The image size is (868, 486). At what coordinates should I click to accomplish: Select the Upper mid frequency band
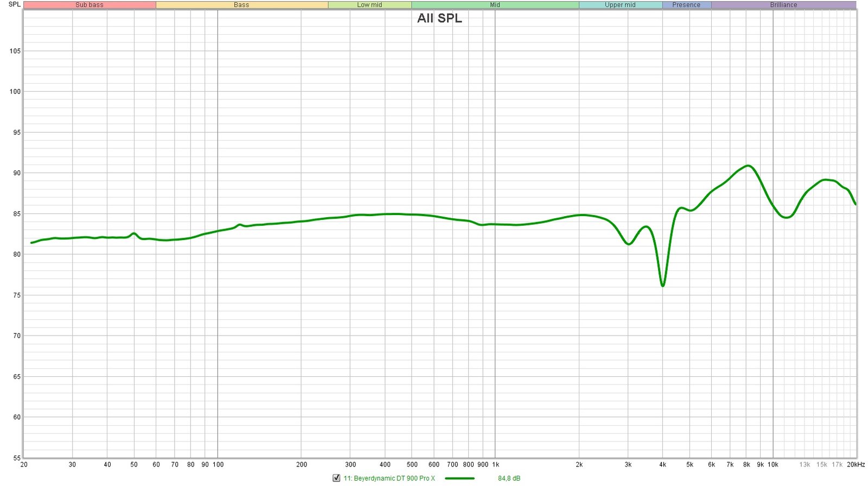(620, 5)
